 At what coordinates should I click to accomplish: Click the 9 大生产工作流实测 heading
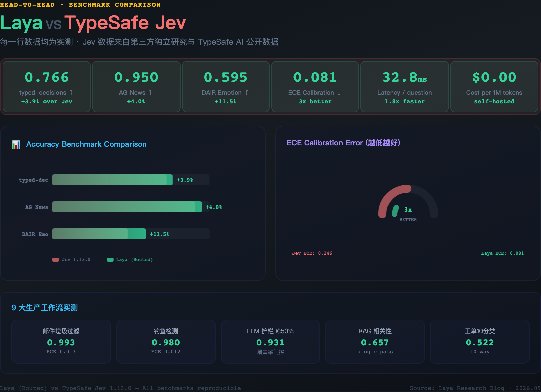(45, 308)
